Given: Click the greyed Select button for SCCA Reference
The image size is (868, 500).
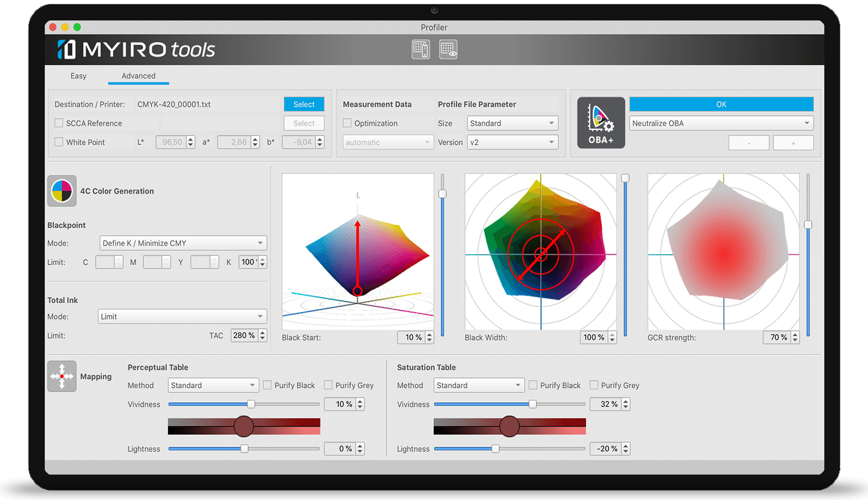Looking at the screenshot, I should coord(304,123).
